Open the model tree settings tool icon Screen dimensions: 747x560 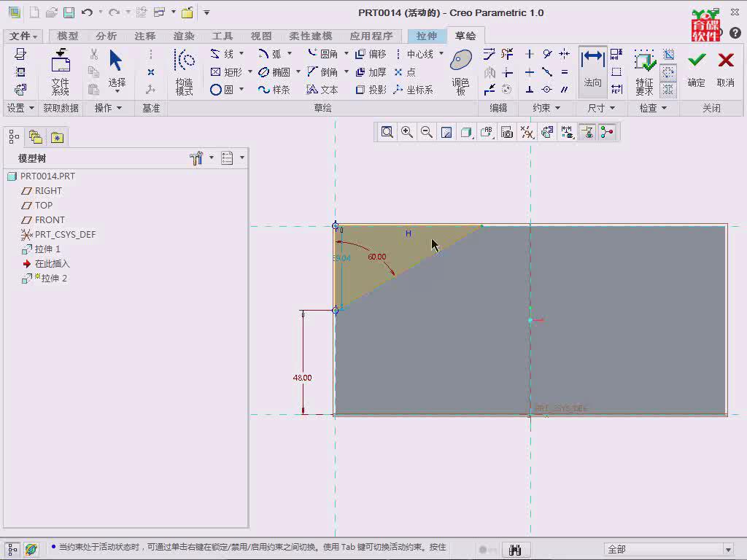coord(196,158)
